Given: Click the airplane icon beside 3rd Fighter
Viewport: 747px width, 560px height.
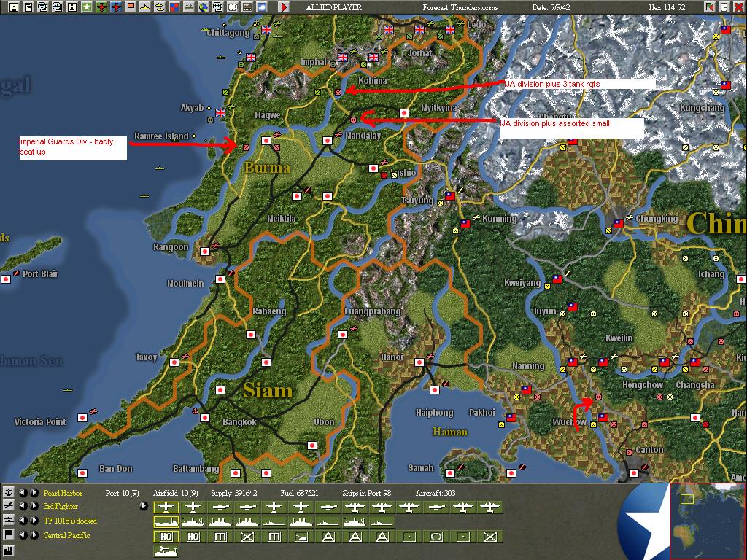Looking at the screenshot, I should coord(8,506).
